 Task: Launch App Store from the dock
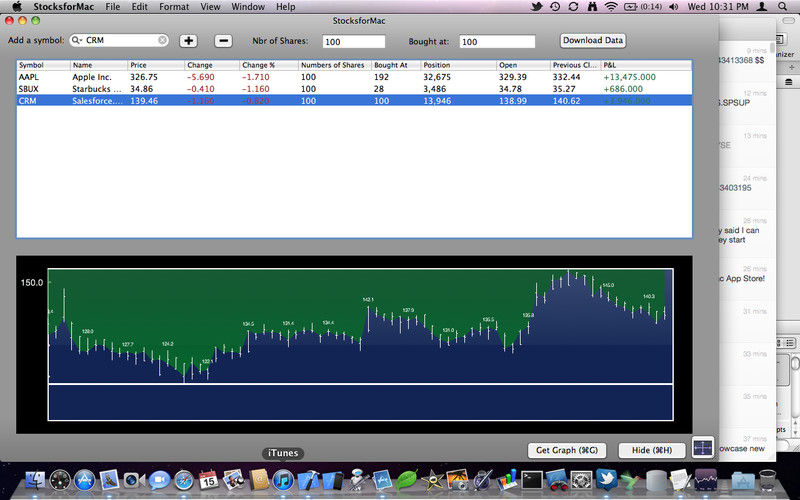point(85,481)
